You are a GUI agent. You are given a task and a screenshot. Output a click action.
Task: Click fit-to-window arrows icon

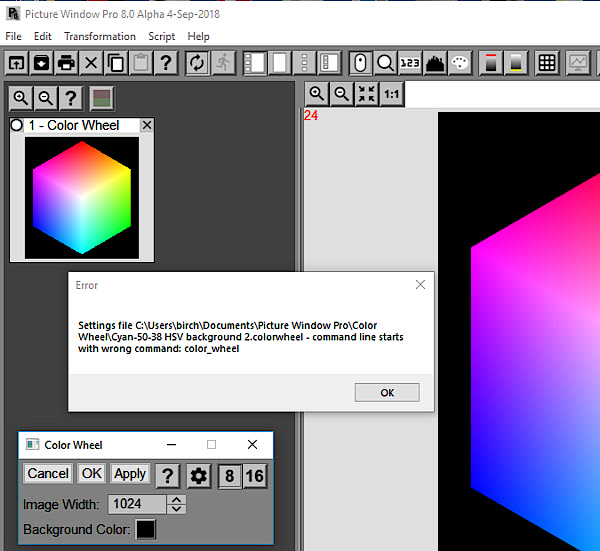click(x=367, y=94)
